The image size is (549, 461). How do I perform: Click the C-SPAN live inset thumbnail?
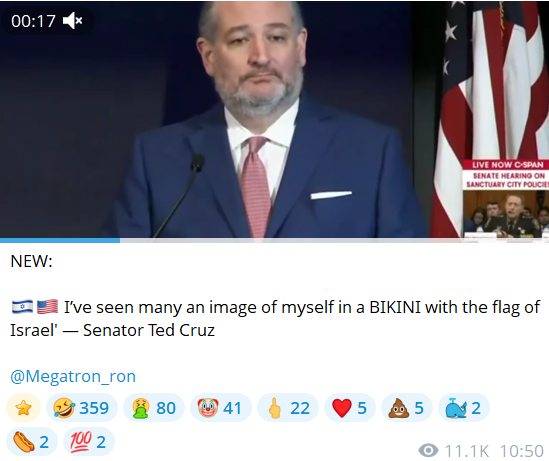(x=506, y=199)
